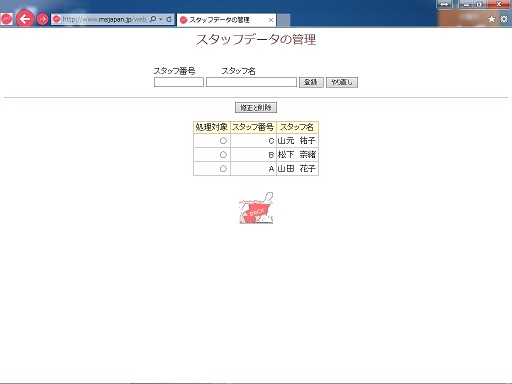This screenshot has height=384, width=512.
Task: Select the スタッフデータの管理 browser tab
Action: click(x=227, y=20)
